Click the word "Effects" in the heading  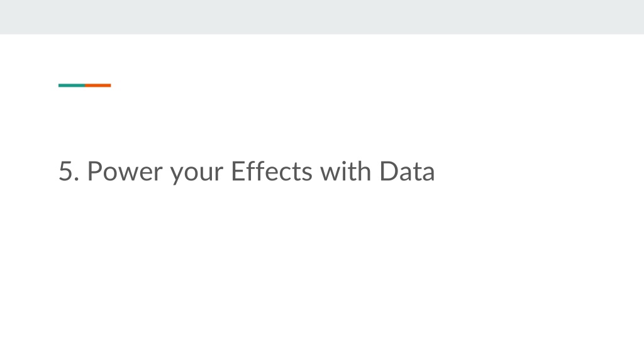(x=272, y=171)
